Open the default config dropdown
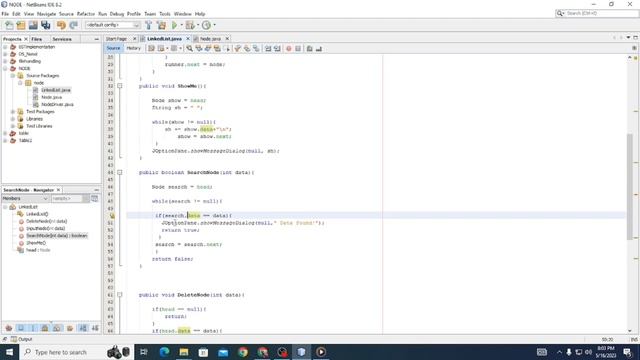The width and height of the screenshot is (640, 360). (x=113, y=25)
